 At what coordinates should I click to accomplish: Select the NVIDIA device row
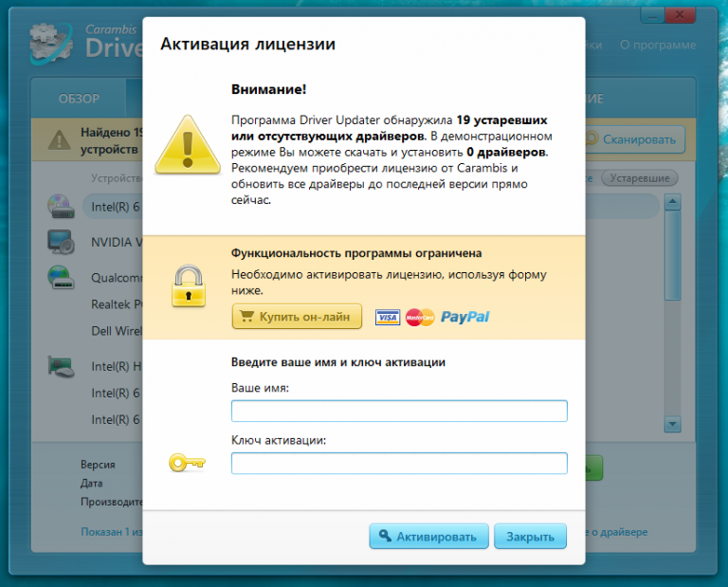click(x=117, y=242)
